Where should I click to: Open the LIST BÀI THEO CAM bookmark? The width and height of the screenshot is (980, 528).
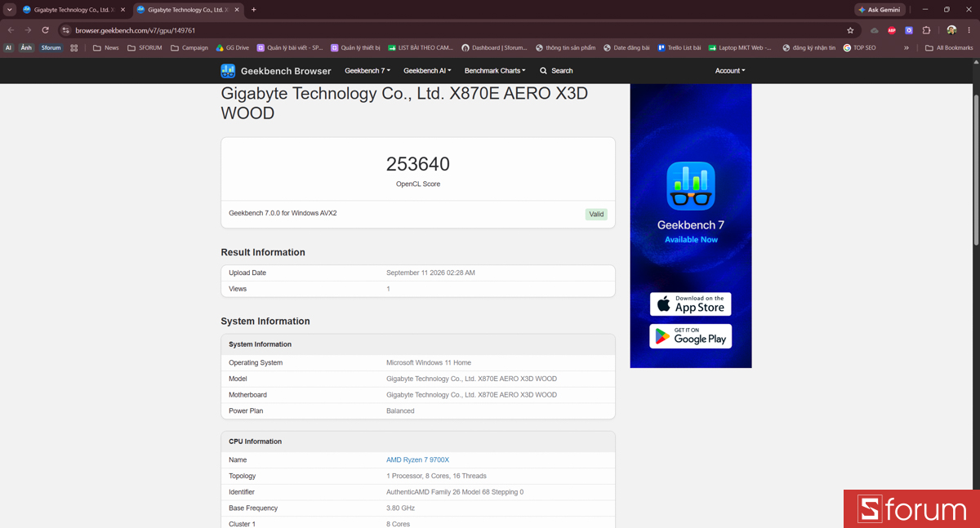tap(421, 48)
